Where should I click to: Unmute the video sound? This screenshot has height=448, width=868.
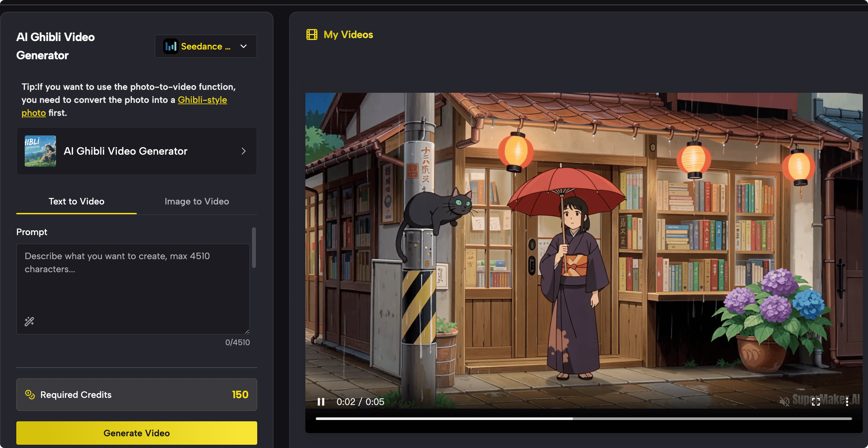(784, 401)
